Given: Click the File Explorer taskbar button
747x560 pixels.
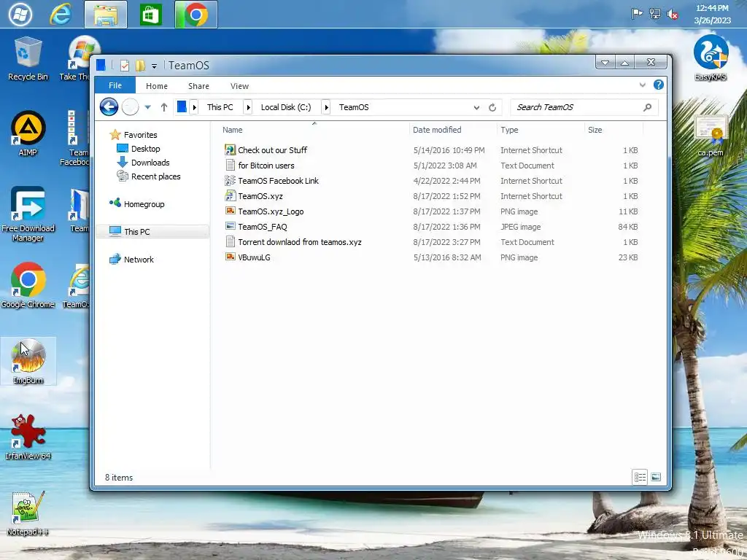Looking at the screenshot, I should click(106, 15).
